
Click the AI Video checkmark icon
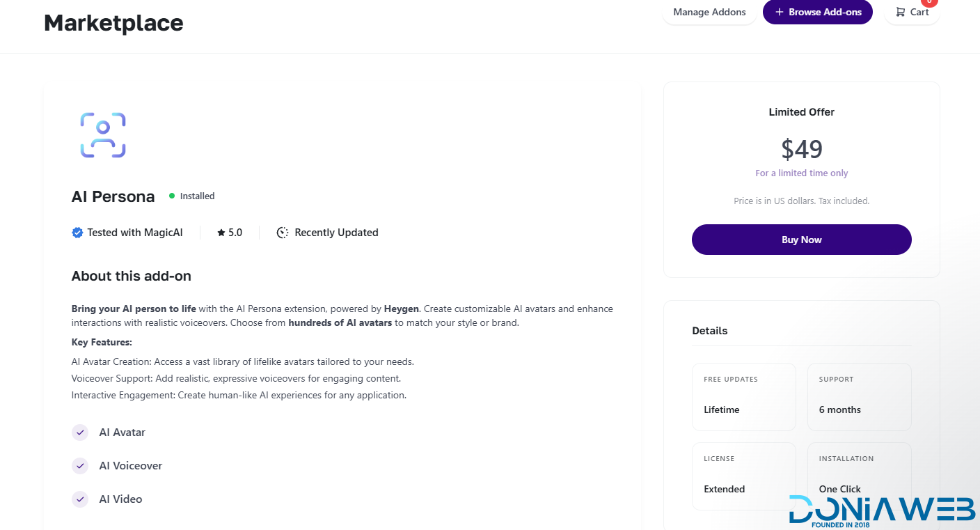click(80, 499)
